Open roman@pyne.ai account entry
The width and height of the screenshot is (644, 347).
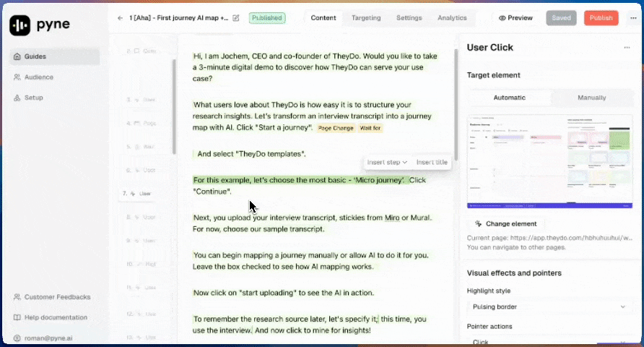(48, 338)
